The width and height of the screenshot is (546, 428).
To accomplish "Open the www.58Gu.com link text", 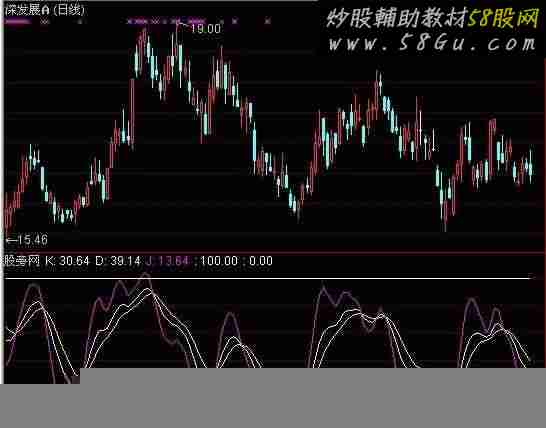I will click(432, 44).
